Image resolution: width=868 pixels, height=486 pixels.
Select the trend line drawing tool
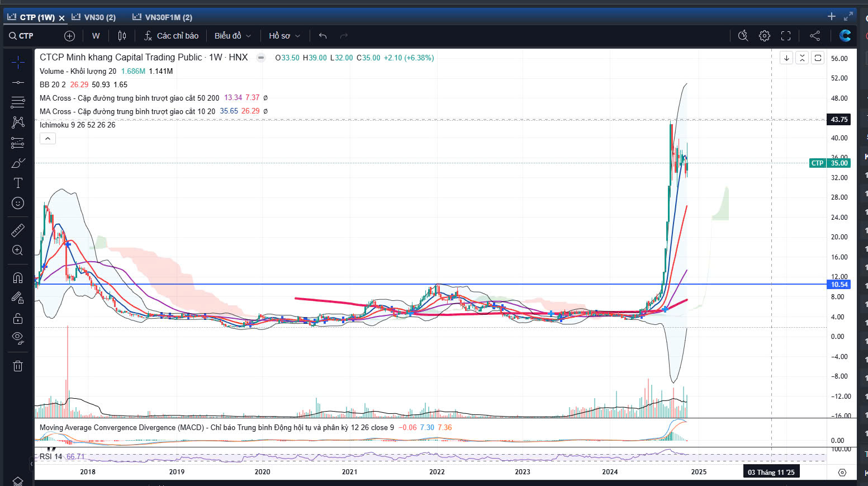tap(18, 82)
